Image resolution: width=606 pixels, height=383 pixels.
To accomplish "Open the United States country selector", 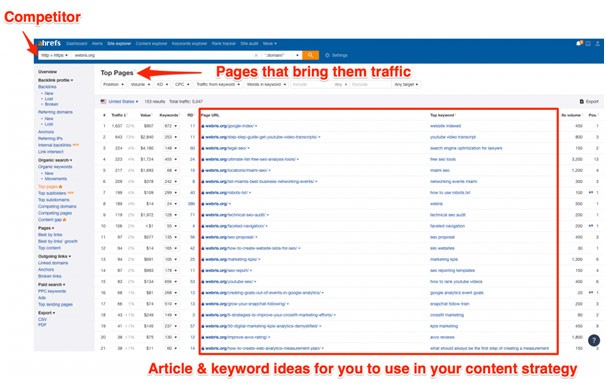I will click(123, 101).
